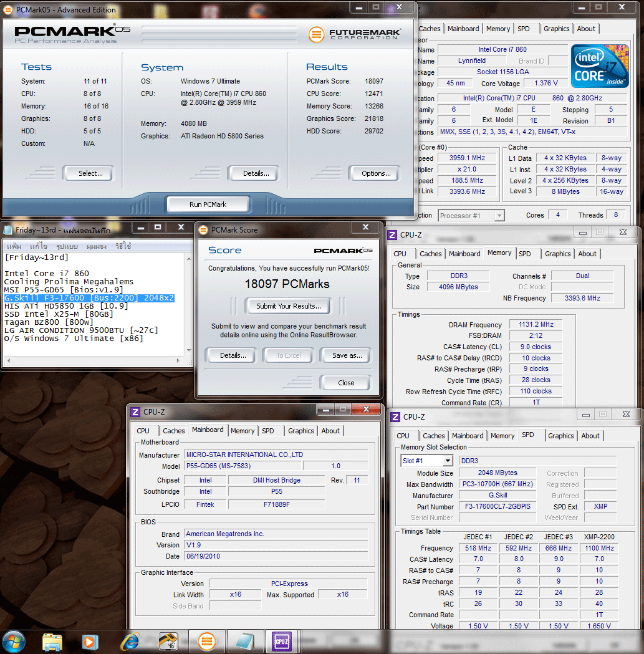Click the Intel Core i7 inside logo
Viewport: 644px width, 654px height.
[x=599, y=66]
